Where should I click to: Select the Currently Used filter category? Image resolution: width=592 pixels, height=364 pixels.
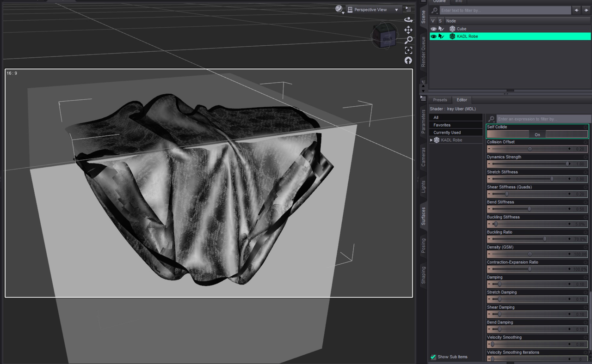456,132
